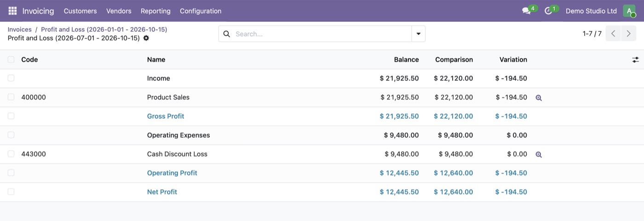Open the gear actions menu beside report title
This screenshot has width=644, height=221.
[146, 38]
